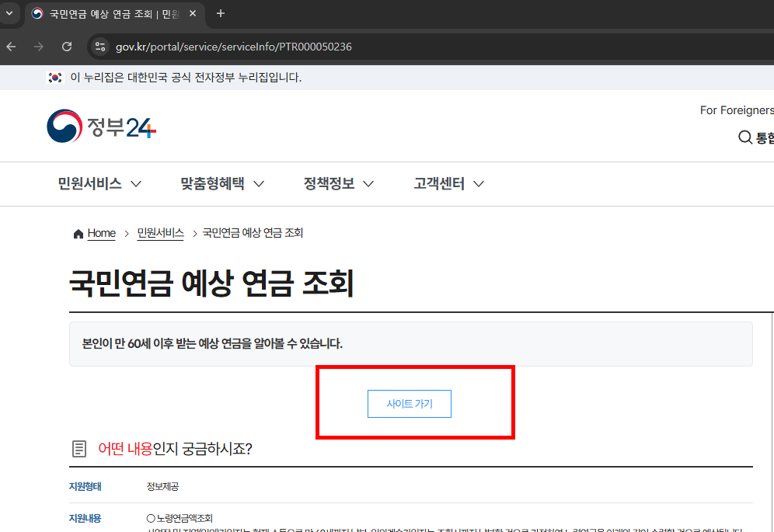Click the Home house icon in the breadcrumb

tap(78, 233)
